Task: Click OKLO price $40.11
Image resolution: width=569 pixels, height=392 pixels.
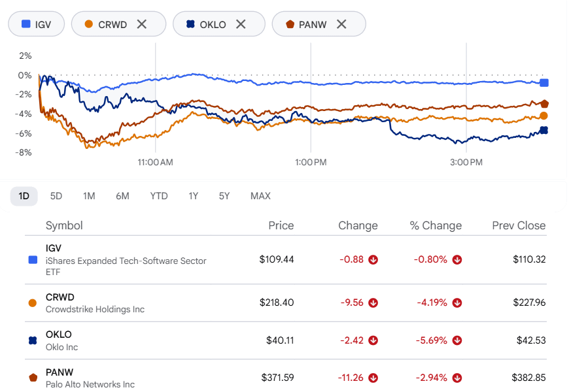Action: pyautogui.click(x=280, y=340)
